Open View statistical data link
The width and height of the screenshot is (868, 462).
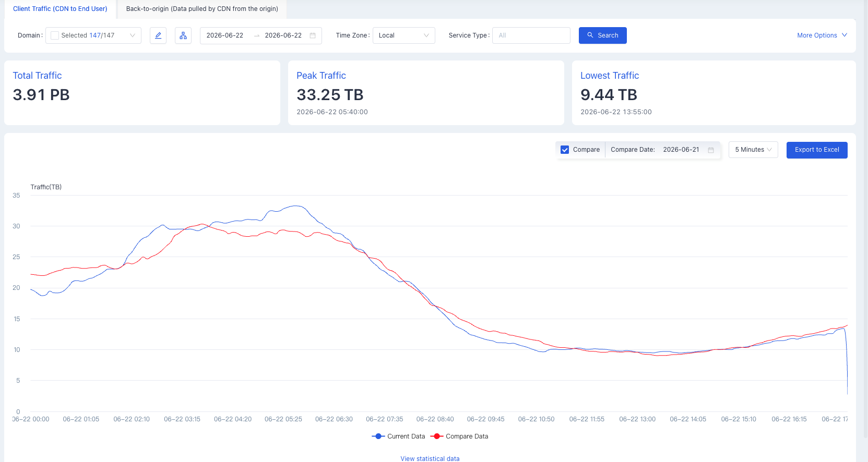pyautogui.click(x=430, y=458)
